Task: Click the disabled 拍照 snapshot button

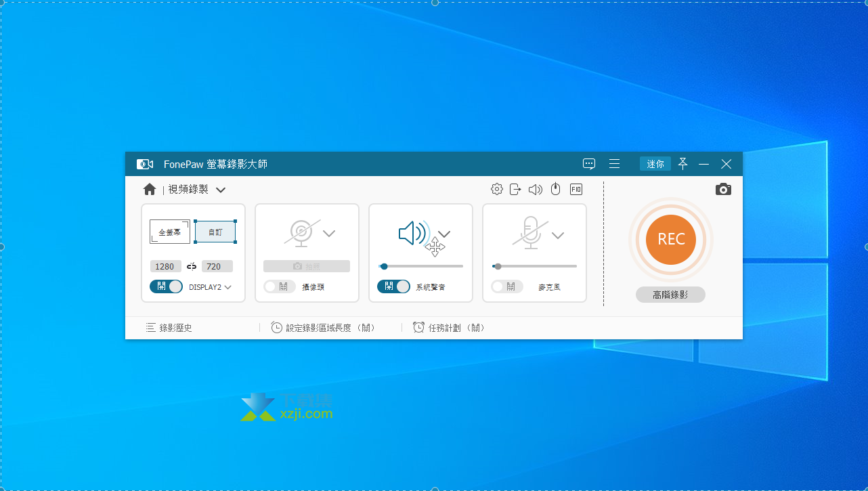Action: pos(307,266)
